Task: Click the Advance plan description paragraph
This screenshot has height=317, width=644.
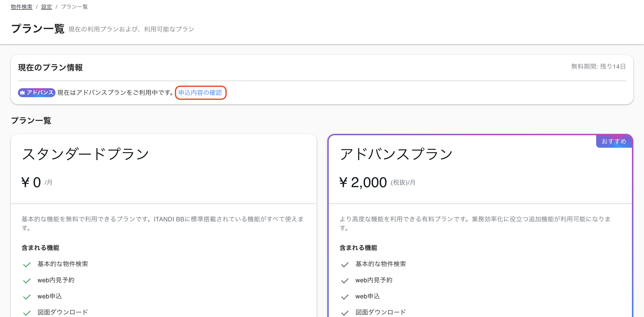Action: click(x=475, y=223)
